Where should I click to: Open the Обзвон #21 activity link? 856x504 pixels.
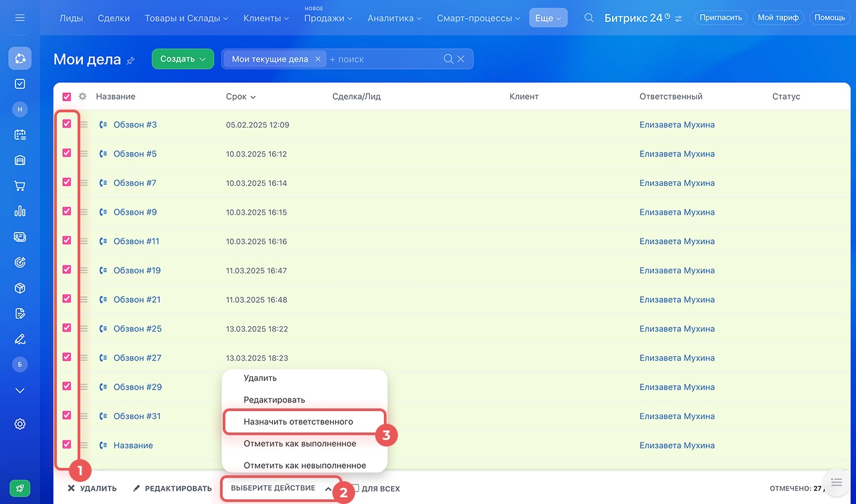coord(137,299)
